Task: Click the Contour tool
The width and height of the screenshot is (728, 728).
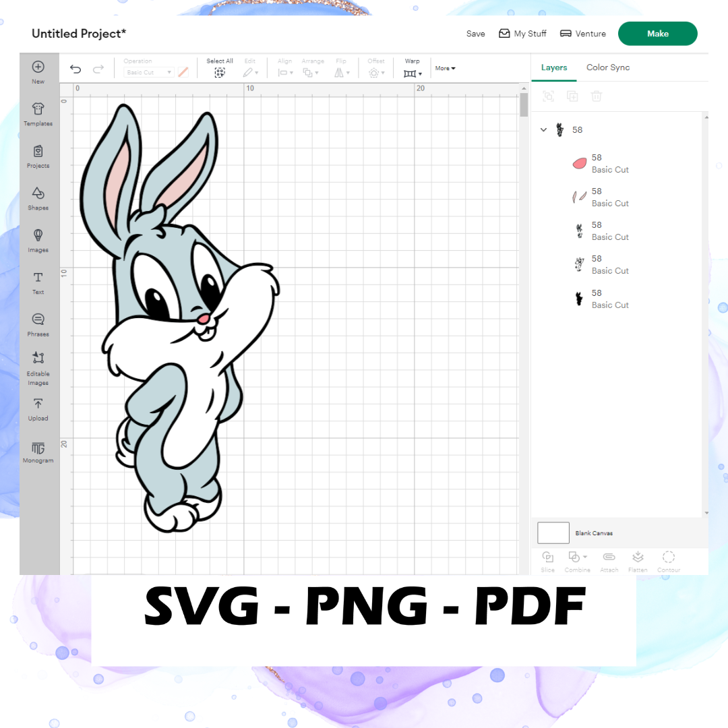Action: (x=669, y=561)
